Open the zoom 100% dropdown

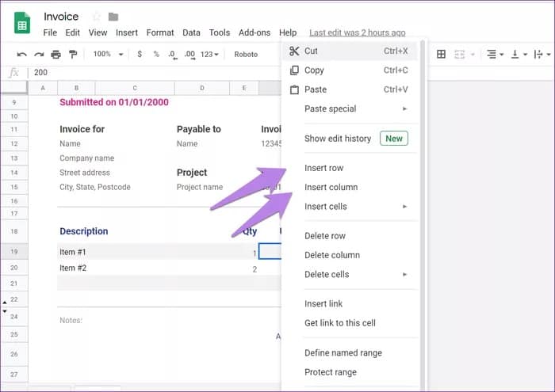(x=108, y=55)
